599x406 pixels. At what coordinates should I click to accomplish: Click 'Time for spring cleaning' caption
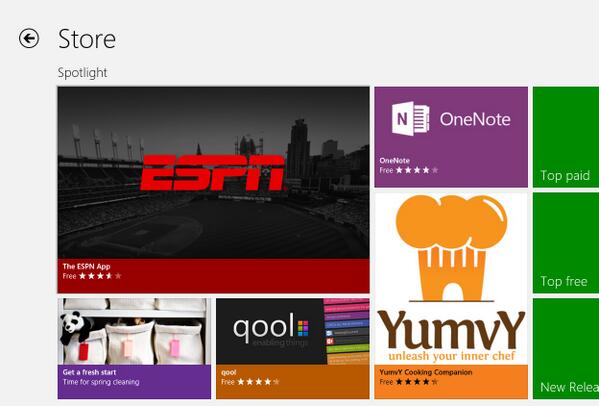tap(101, 382)
